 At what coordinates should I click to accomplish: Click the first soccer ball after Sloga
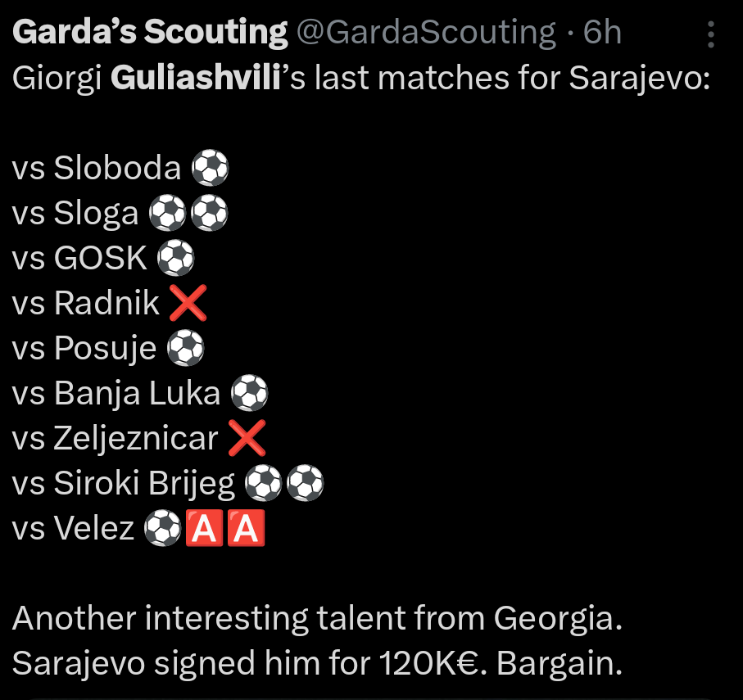[167, 213]
